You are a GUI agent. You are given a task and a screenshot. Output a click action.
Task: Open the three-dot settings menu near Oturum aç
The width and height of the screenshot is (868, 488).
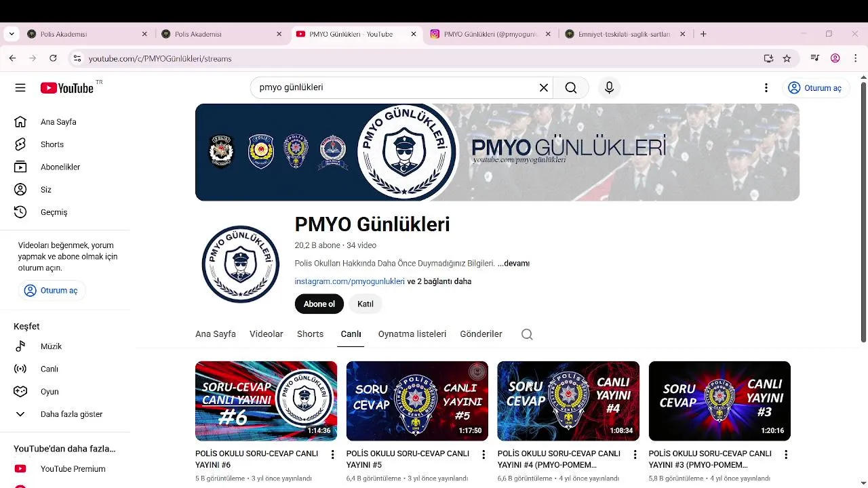tap(766, 87)
